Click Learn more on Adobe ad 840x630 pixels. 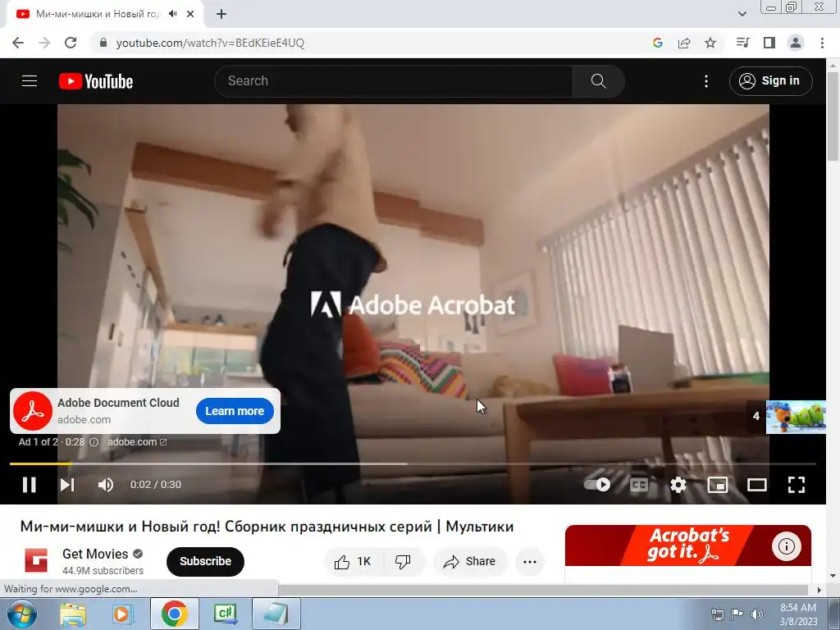point(235,411)
